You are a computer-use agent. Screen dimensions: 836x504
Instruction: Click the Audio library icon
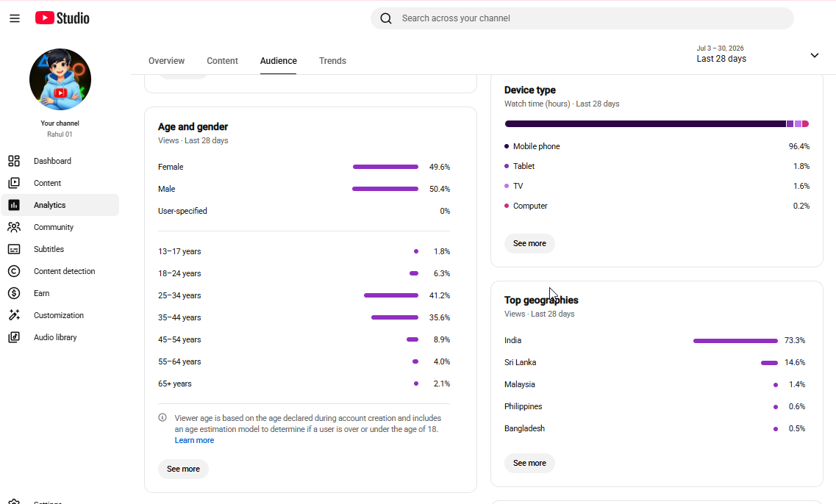(x=14, y=337)
